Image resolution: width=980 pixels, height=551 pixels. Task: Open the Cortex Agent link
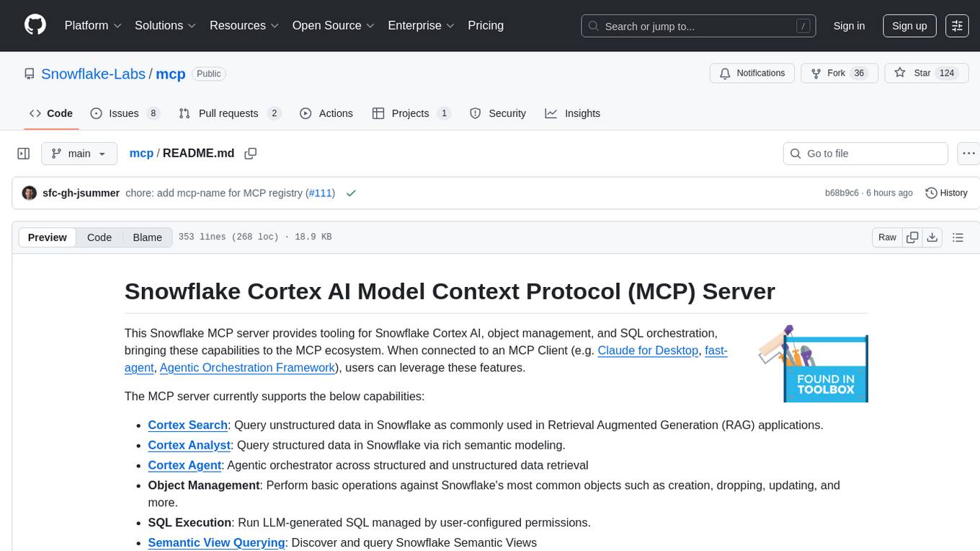184,466
